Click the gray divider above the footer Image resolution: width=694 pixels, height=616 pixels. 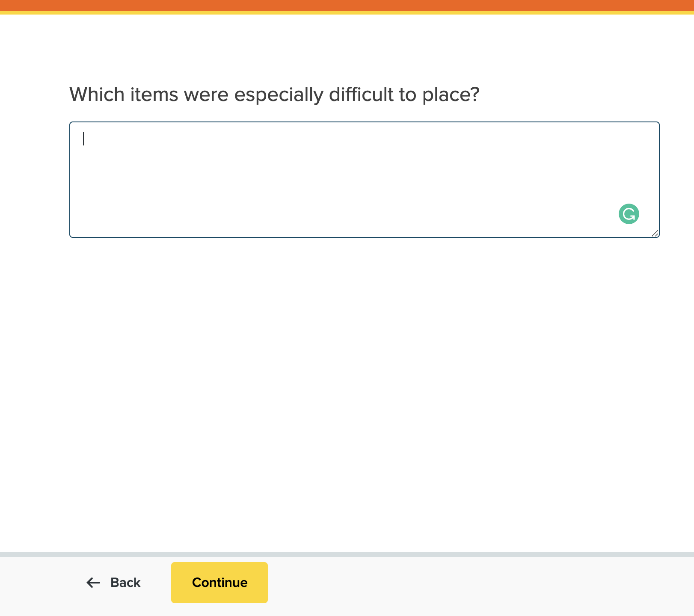tap(347, 554)
